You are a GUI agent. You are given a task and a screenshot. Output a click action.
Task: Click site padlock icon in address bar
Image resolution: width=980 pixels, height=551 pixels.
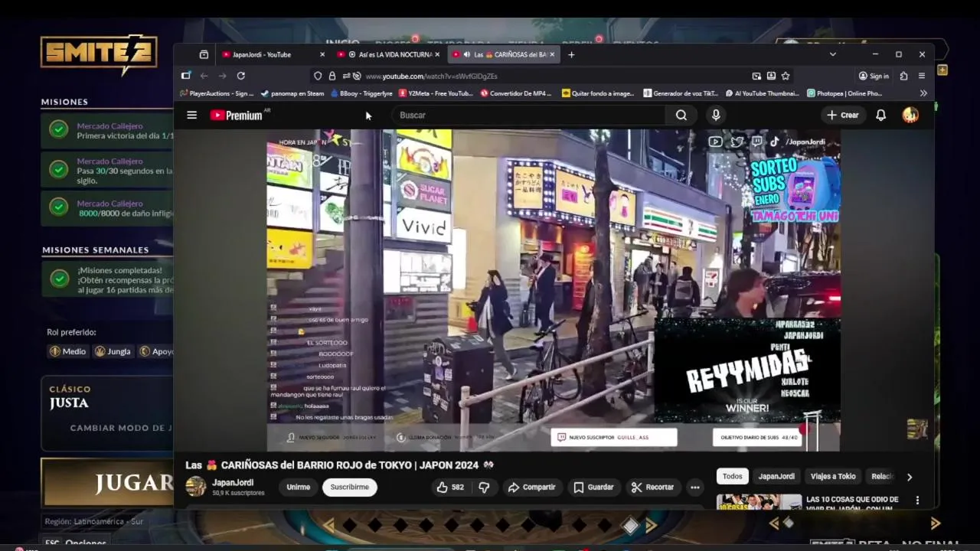click(332, 76)
